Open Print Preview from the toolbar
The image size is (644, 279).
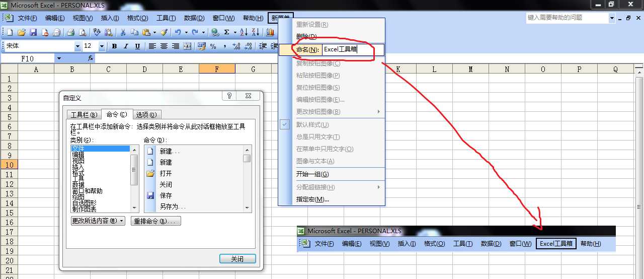coord(82,32)
